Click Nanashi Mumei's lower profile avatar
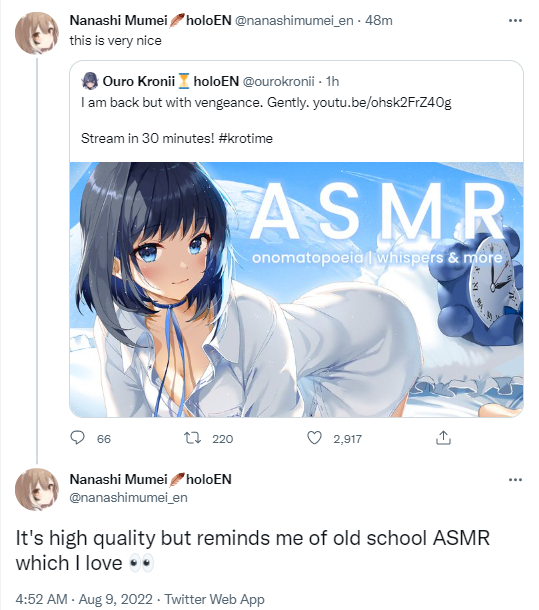Image resolution: width=539 pixels, height=610 pixels. (x=37, y=489)
